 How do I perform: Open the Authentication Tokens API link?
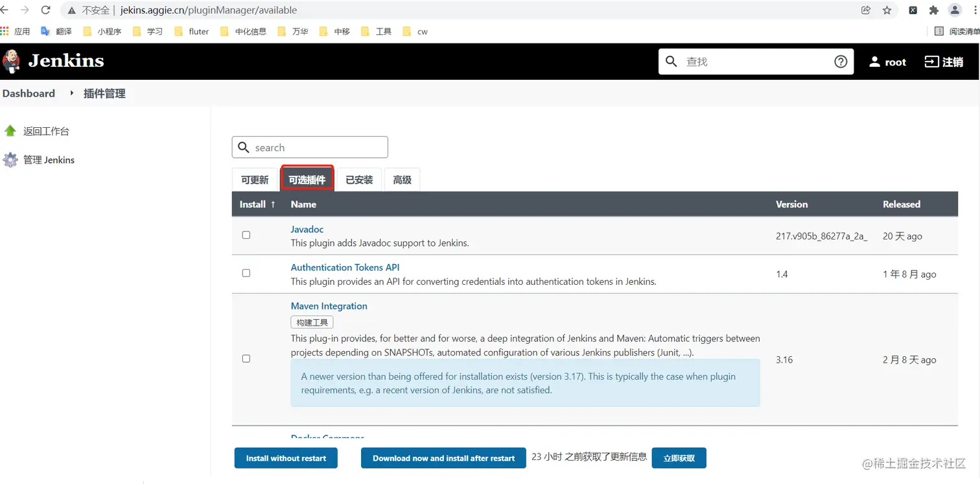[x=345, y=267]
